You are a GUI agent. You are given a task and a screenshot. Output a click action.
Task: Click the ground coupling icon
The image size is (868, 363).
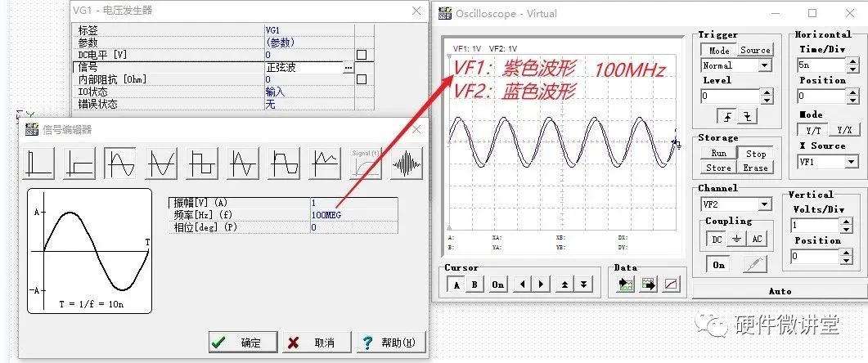click(736, 239)
